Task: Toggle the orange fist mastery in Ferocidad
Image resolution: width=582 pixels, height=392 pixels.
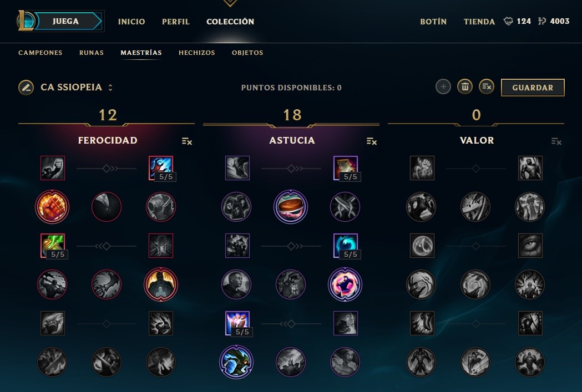Action: (x=52, y=207)
